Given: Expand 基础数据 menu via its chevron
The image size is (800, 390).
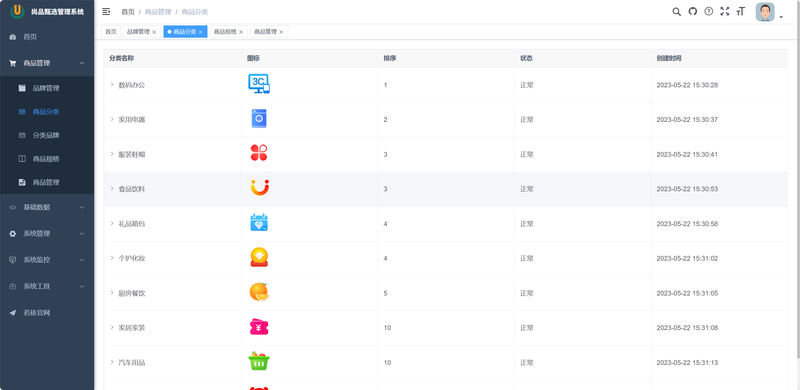Looking at the screenshot, I should (x=82, y=207).
